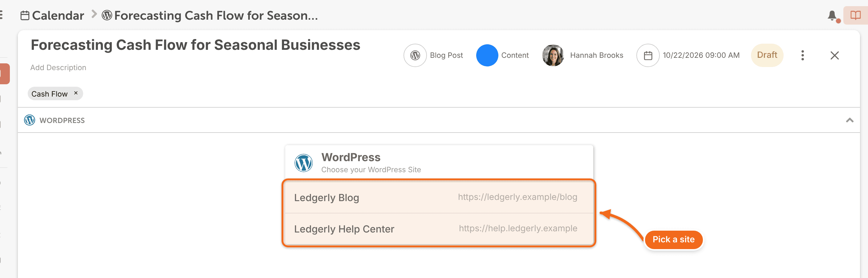Viewport: 868px width, 278px height.
Task: Open the schedule date calendar icon
Action: pos(648,55)
